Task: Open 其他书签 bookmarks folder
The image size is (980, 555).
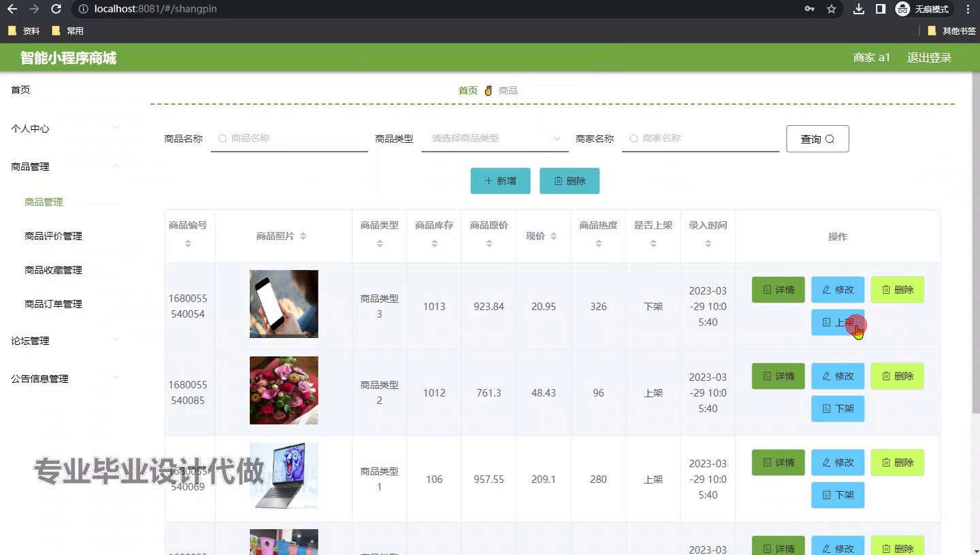Action: coord(951,31)
